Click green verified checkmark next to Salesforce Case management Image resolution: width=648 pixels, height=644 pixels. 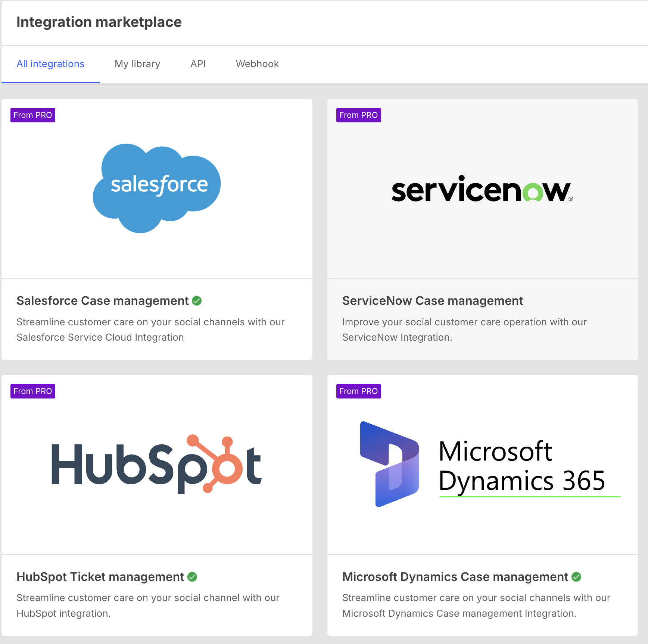click(x=197, y=301)
